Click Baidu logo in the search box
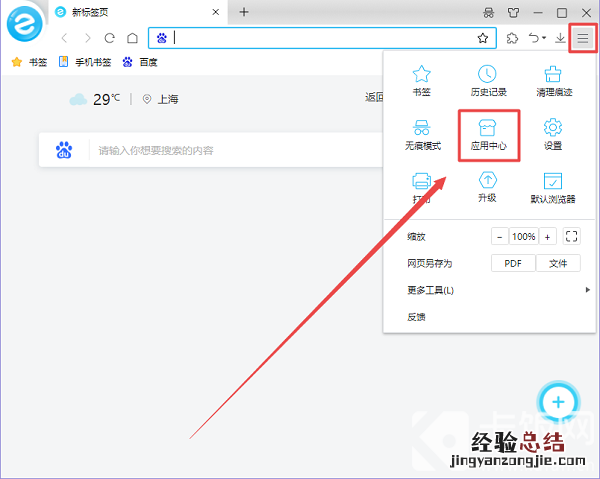Image resolution: width=600 pixels, height=479 pixels. (x=64, y=150)
